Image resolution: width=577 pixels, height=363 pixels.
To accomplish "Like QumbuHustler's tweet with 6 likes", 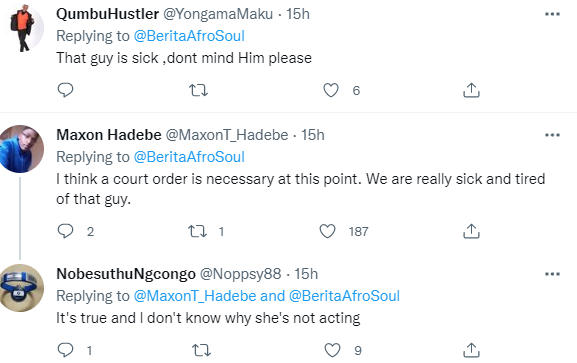I will [x=331, y=90].
